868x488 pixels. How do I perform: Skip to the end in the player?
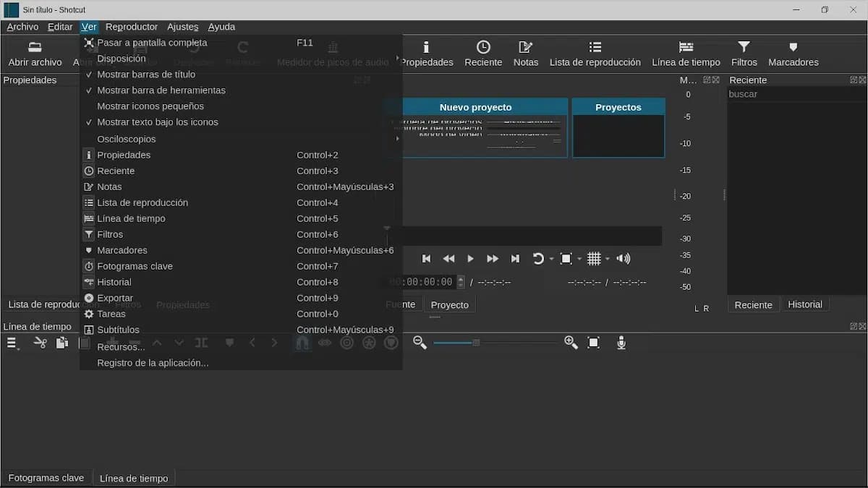click(x=515, y=259)
